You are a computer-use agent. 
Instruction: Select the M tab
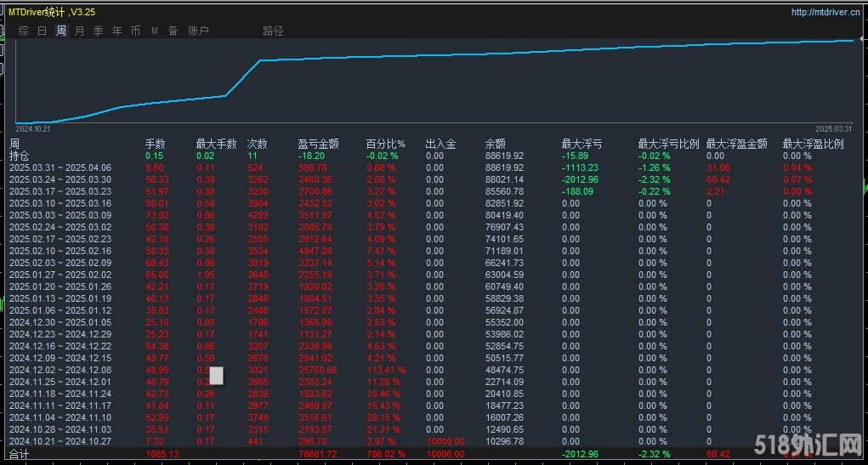tap(155, 31)
